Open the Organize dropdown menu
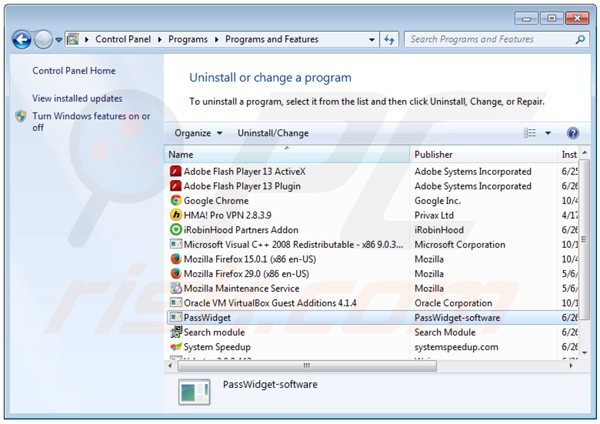This screenshot has width=600, height=424. 198,133
